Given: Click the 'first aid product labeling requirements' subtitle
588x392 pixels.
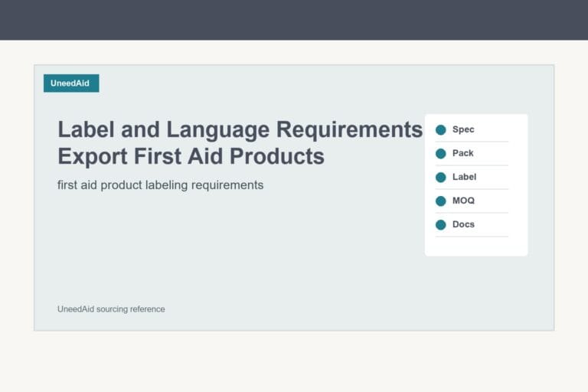Looking at the screenshot, I should 161,185.
